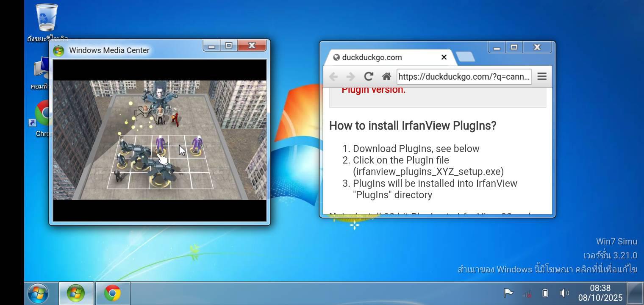Click the heading "How to install IrfanView PlugIns?"
The height and width of the screenshot is (305, 644).
tap(413, 126)
